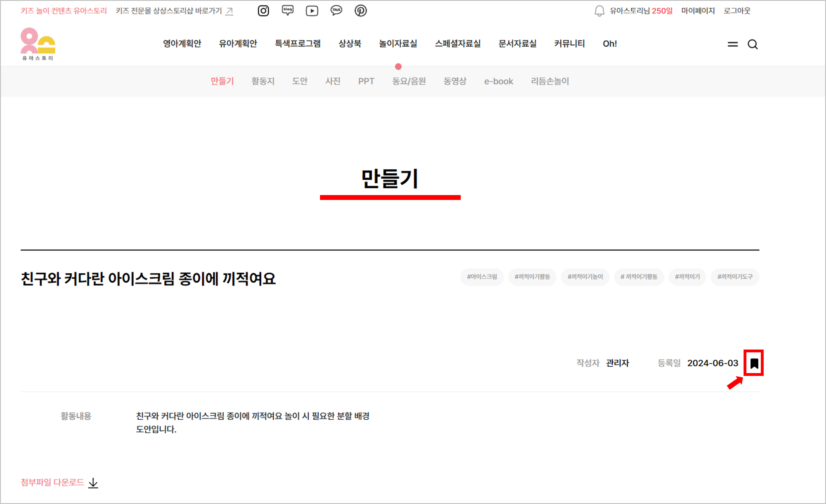
Task: Click the first #끼적이기활동 tag
Action: click(532, 277)
